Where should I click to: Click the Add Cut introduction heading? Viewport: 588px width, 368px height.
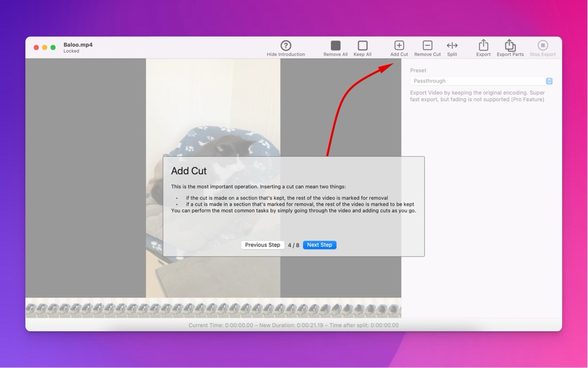click(x=189, y=171)
